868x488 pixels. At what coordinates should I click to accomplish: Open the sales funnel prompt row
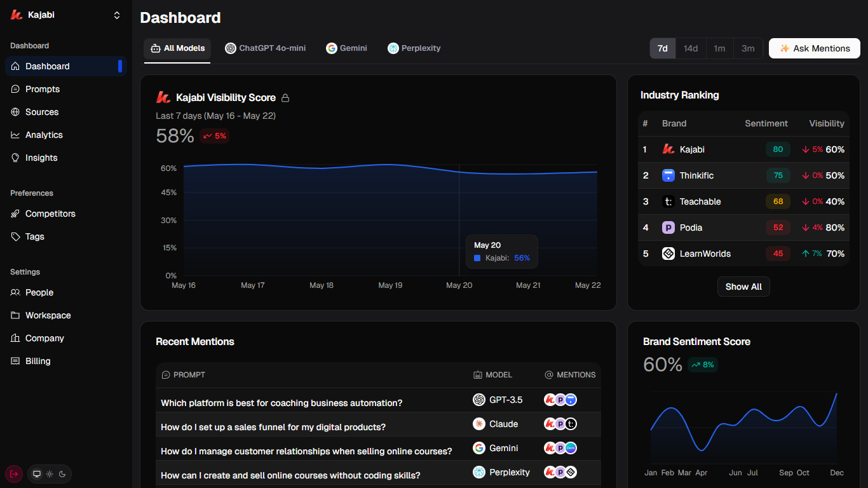(x=378, y=424)
